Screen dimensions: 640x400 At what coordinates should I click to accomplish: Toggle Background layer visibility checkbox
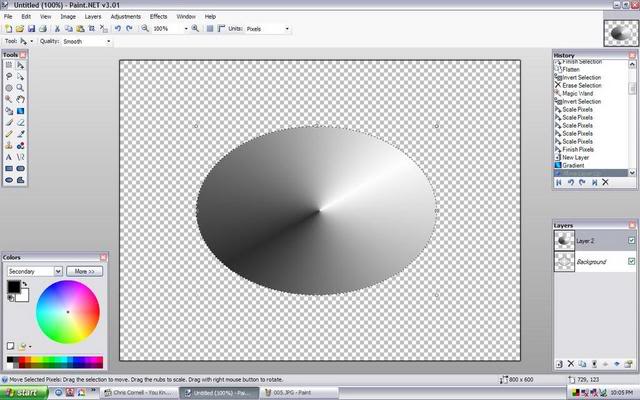tap(631, 261)
